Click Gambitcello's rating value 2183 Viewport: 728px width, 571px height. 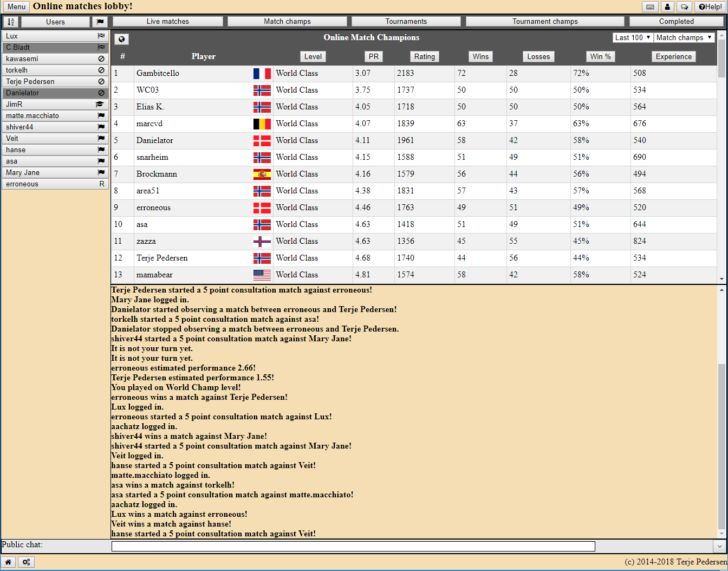click(405, 73)
